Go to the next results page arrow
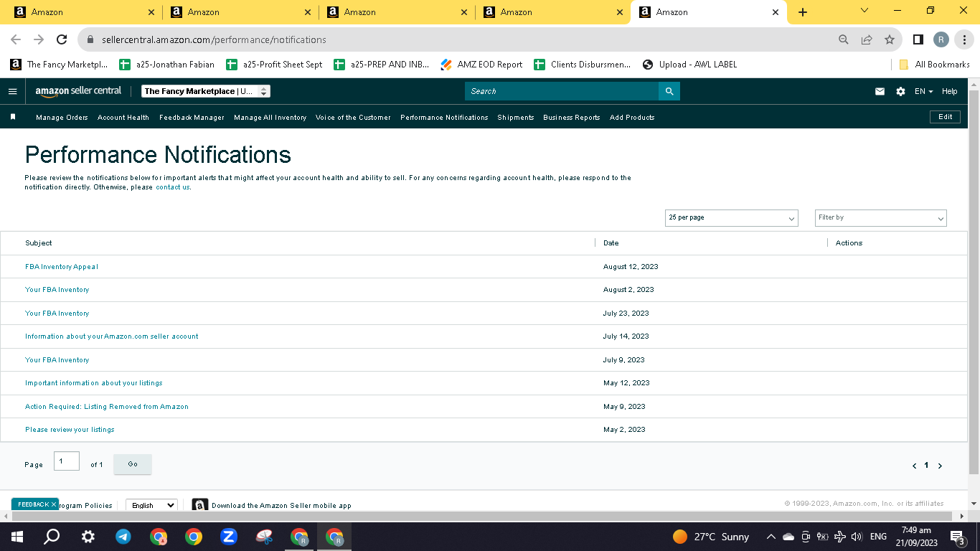The image size is (980, 551). (x=940, y=466)
